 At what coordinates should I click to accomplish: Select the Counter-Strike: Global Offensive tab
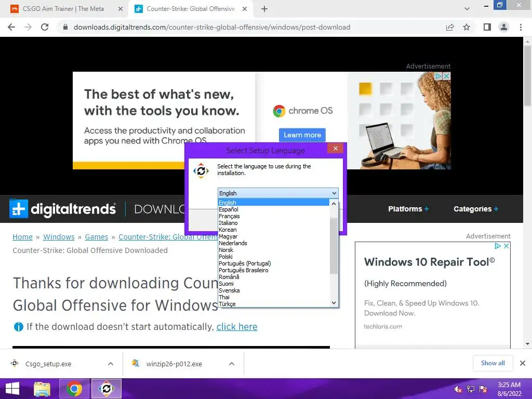[x=190, y=9]
